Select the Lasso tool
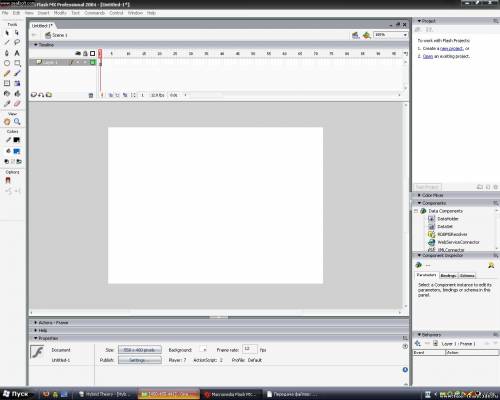This screenshot has height=400, width=500. (17, 42)
